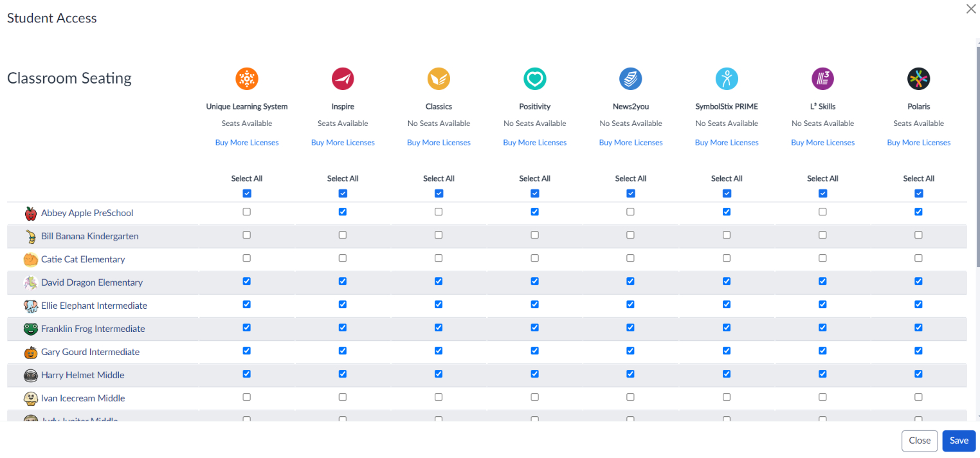Click the Inspire paper plane icon
The image size is (980, 458).
point(343,78)
